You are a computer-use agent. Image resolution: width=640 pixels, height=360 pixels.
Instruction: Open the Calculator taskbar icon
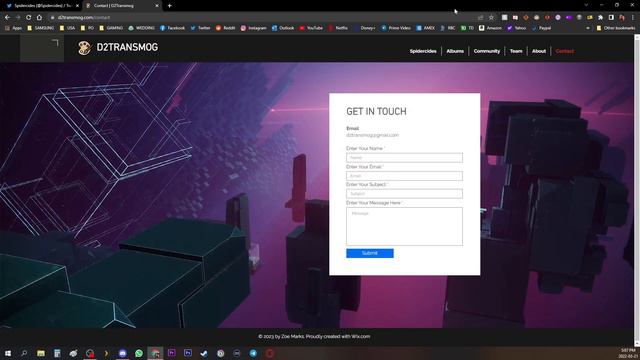point(57,353)
